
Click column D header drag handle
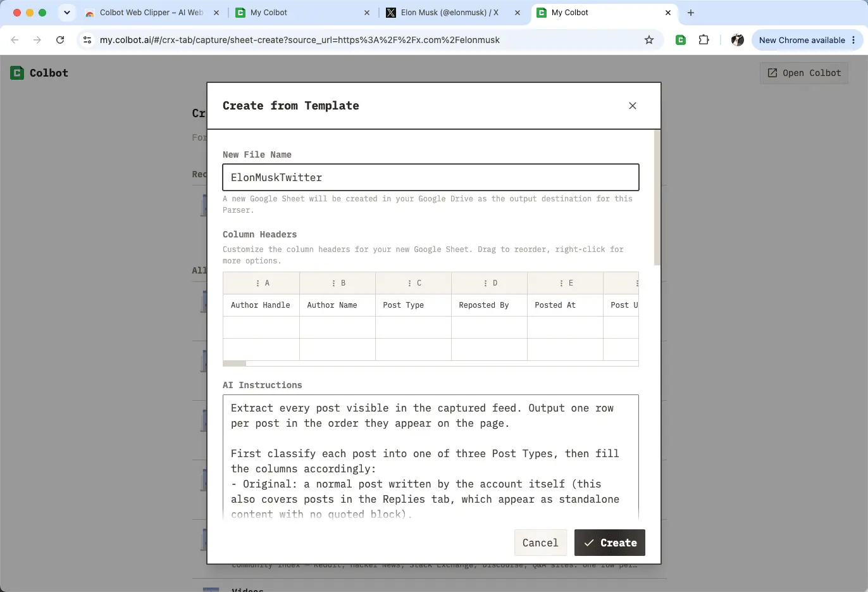click(x=485, y=283)
